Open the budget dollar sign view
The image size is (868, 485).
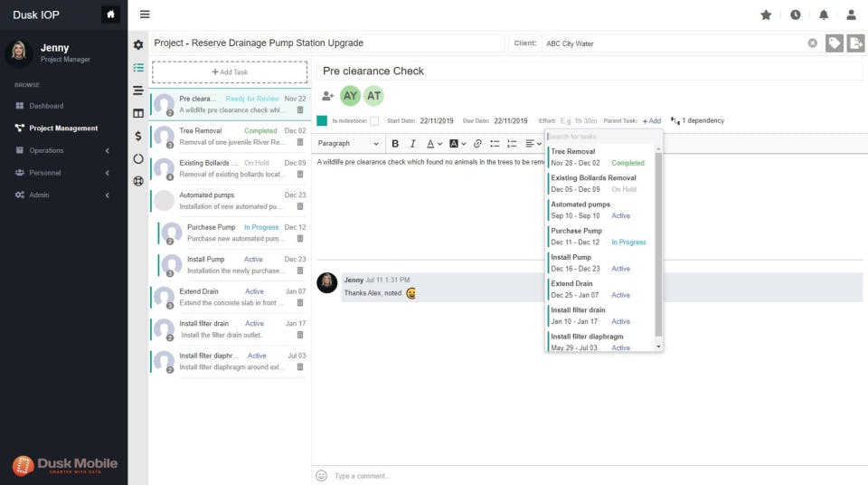pos(138,136)
